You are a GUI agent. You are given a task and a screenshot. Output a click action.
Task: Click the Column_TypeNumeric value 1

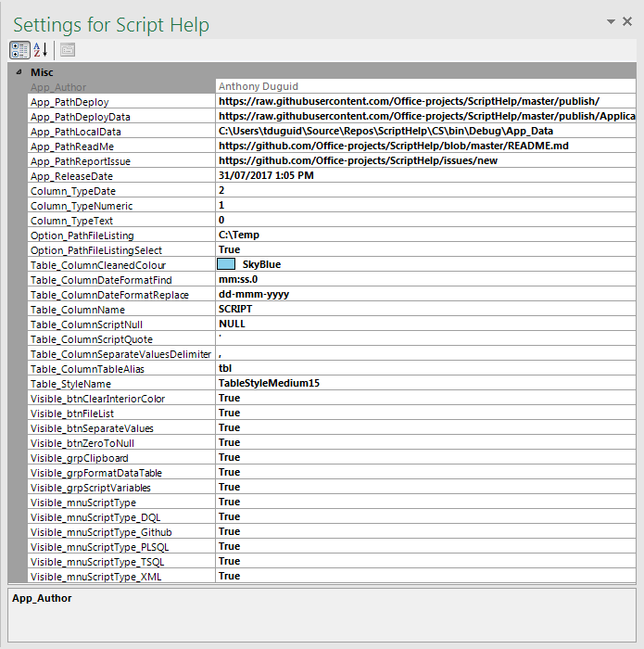(x=425, y=205)
